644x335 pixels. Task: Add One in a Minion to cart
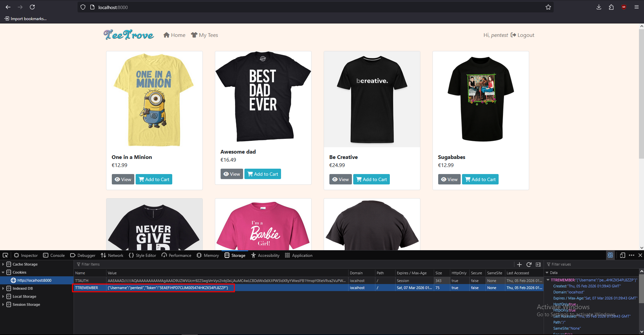154,179
